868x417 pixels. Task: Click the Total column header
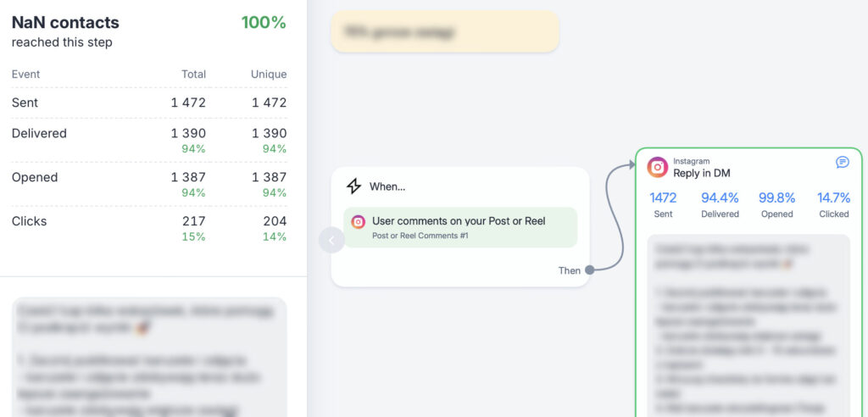(x=193, y=75)
